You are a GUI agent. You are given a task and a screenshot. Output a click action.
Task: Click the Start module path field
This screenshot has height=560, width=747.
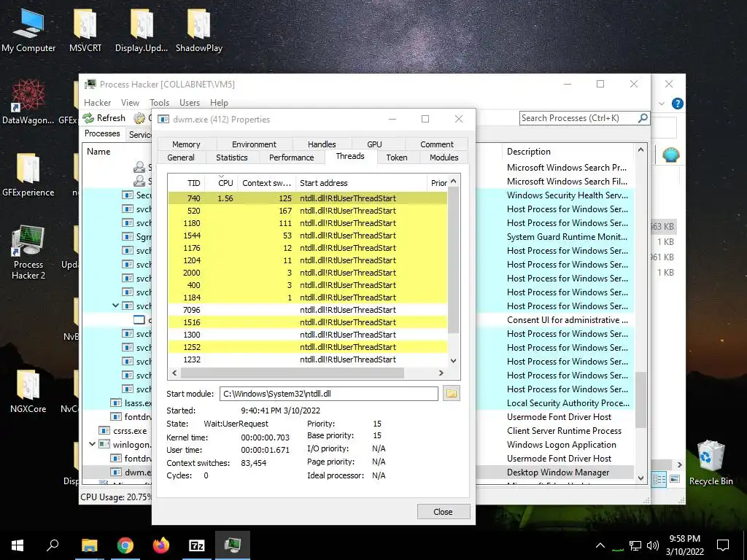329,394
